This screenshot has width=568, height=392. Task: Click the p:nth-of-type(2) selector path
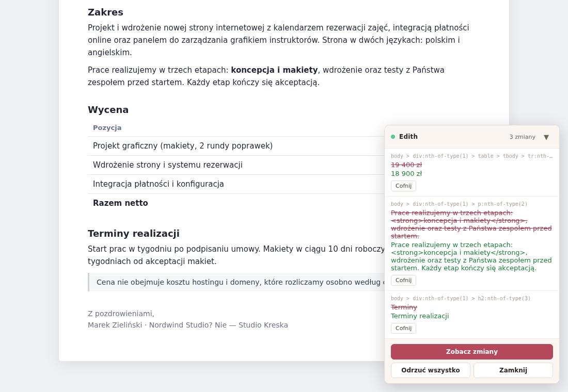tap(459, 204)
